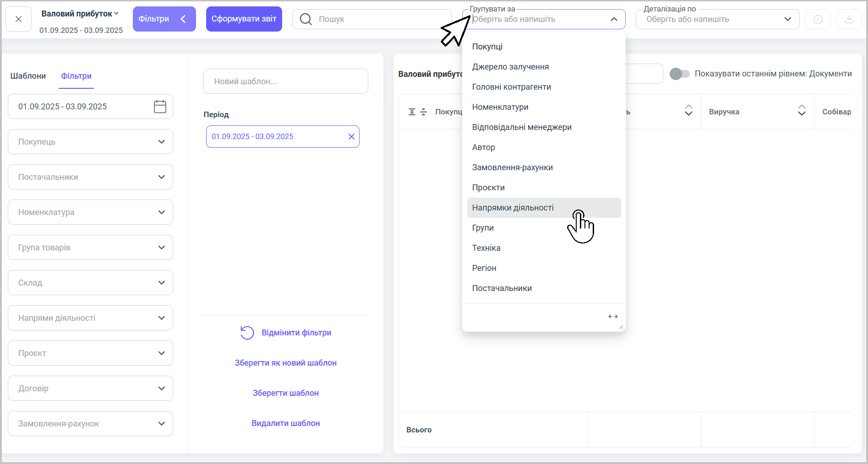Toggle 'Показувати останнім рівнем: Документи' switch
This screenshot has height=464, width=868.
coord(679,74)
